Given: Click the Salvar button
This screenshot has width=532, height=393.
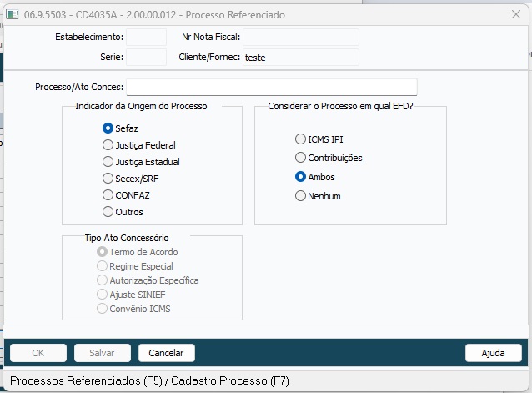Looking at the screenshot, I should click(x=102, y=353).
